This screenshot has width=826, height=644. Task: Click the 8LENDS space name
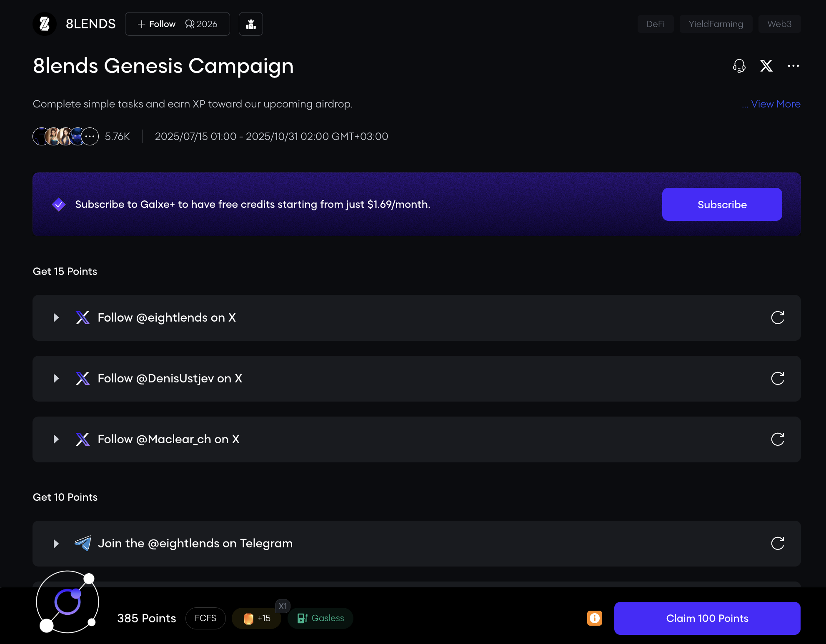point(90,24)
